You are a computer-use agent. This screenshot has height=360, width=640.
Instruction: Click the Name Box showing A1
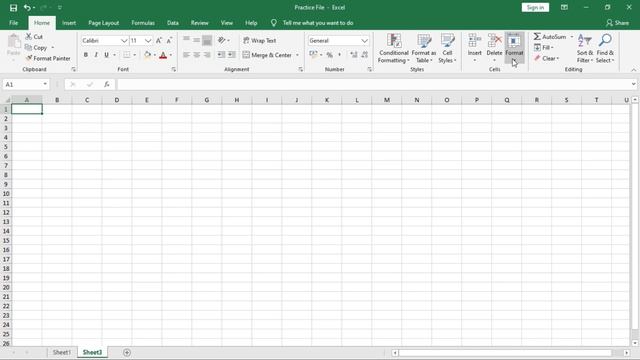click(25, 84)
